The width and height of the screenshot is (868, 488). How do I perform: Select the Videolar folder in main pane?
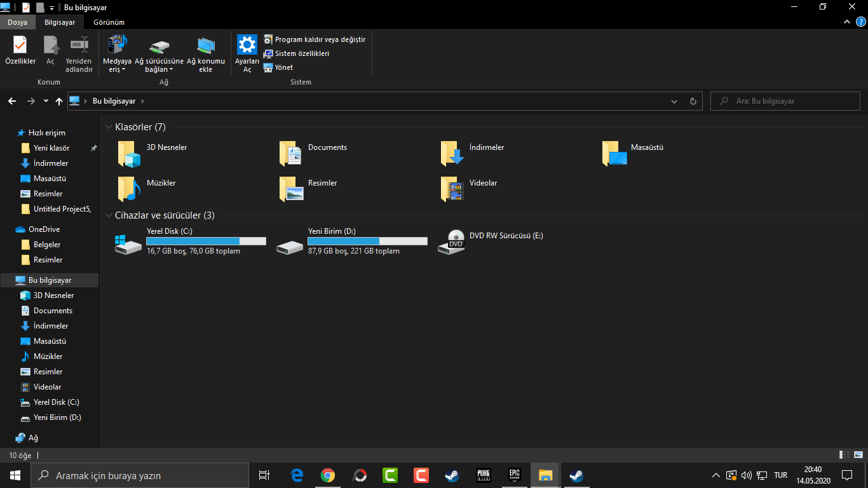[470, 189]
